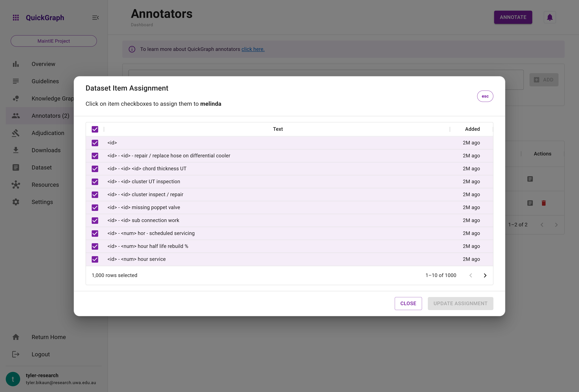Toggle the select-all checkbox in the table header
Image resolution: width=579 pixels, height=392 pixels.
click(x=95, y=129)
